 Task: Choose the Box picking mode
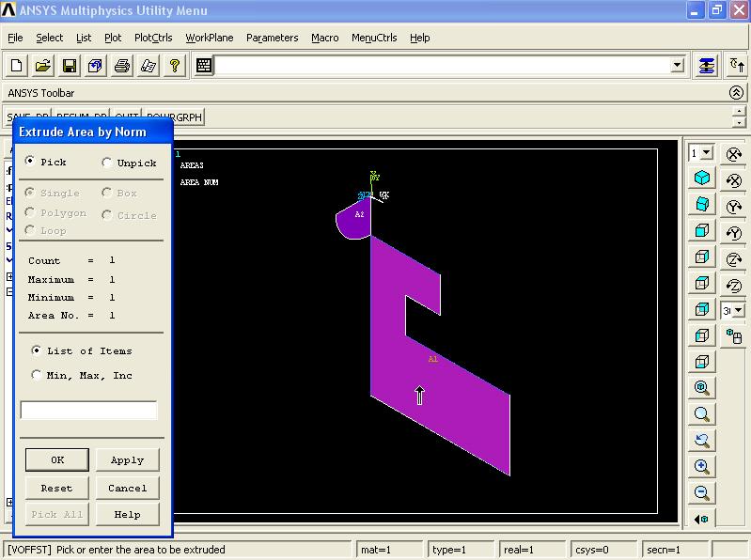(x=107, y=193)
